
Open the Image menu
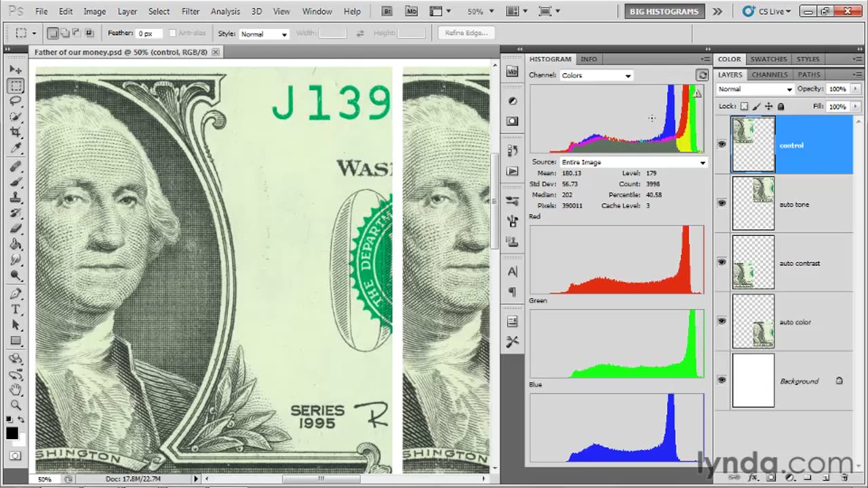point(94,12)
